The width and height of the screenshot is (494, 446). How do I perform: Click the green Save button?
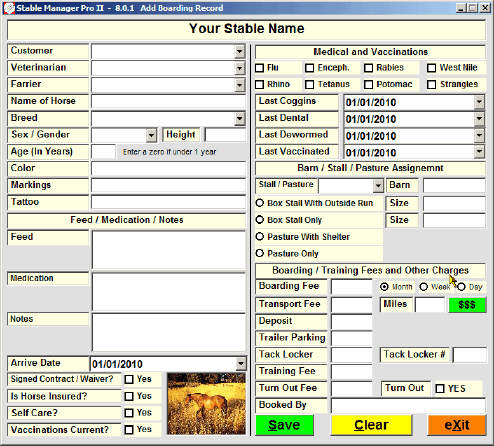click(285, 425)
